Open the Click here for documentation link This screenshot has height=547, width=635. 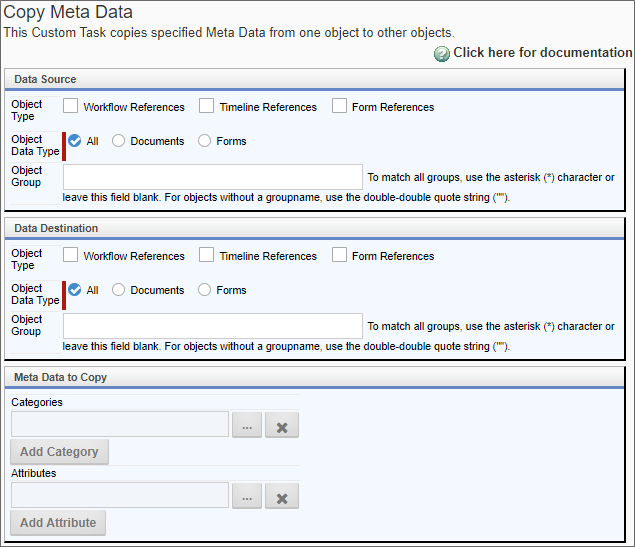[x=542, y=53]
